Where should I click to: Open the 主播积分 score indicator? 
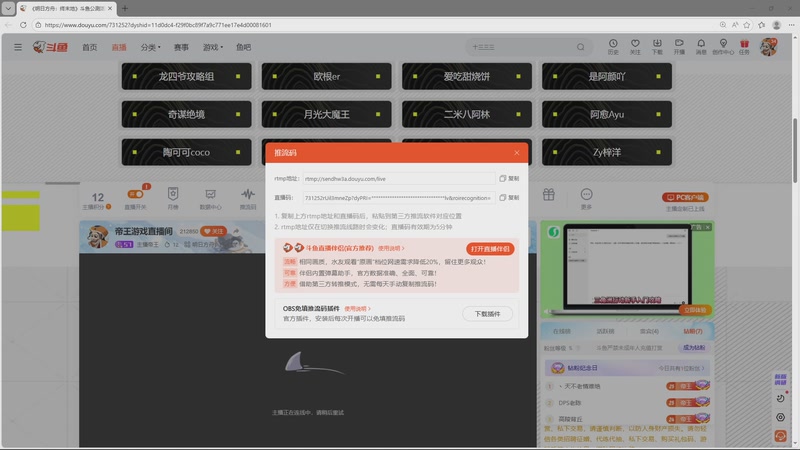point(97,200)
